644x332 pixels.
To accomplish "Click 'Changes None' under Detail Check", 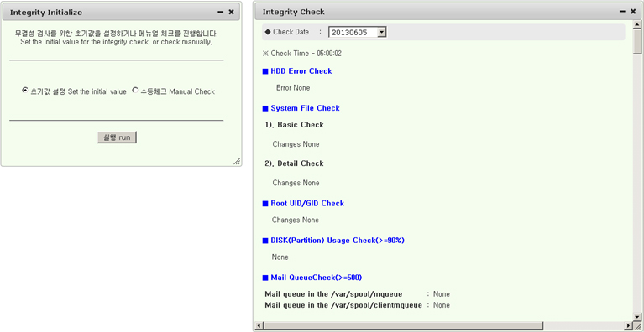I will point(296,183).
